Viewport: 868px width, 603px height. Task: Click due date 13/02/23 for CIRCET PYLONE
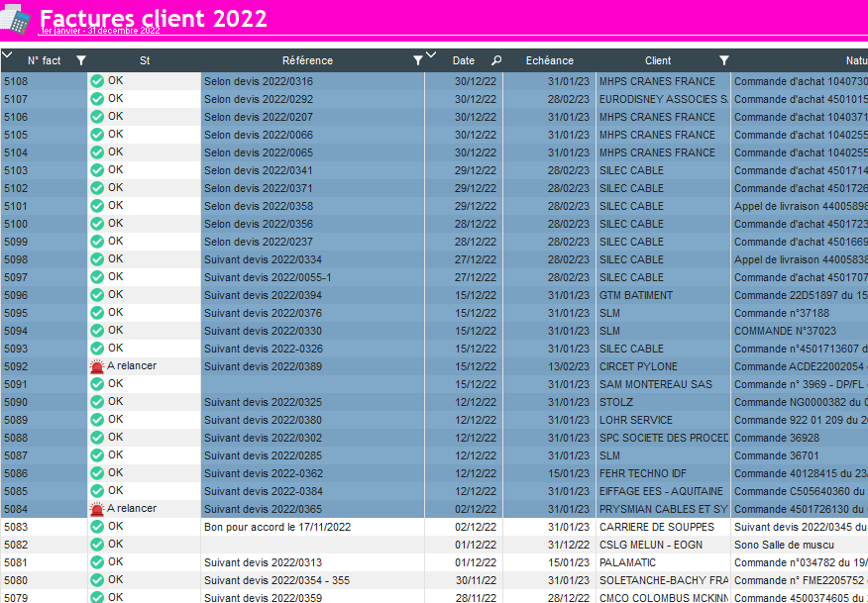pos(570,366)
